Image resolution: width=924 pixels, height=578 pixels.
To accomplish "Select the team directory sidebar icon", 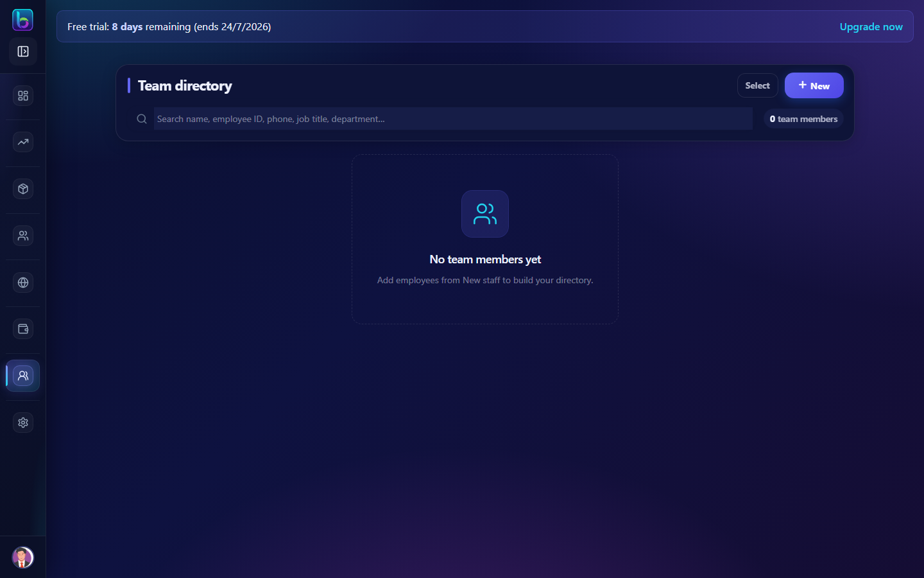I will [x=23, y=376].
